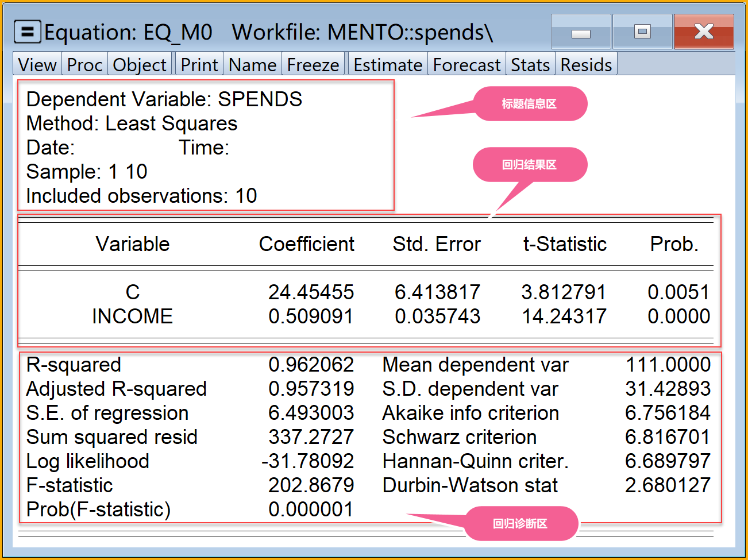748x560 pixels.
Task: Click the equation window icon in title bar
Action: 27,32
